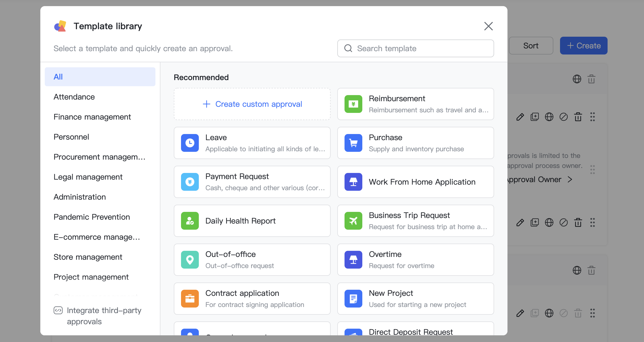Click the magnifier icon in search bar

[348, 48]
